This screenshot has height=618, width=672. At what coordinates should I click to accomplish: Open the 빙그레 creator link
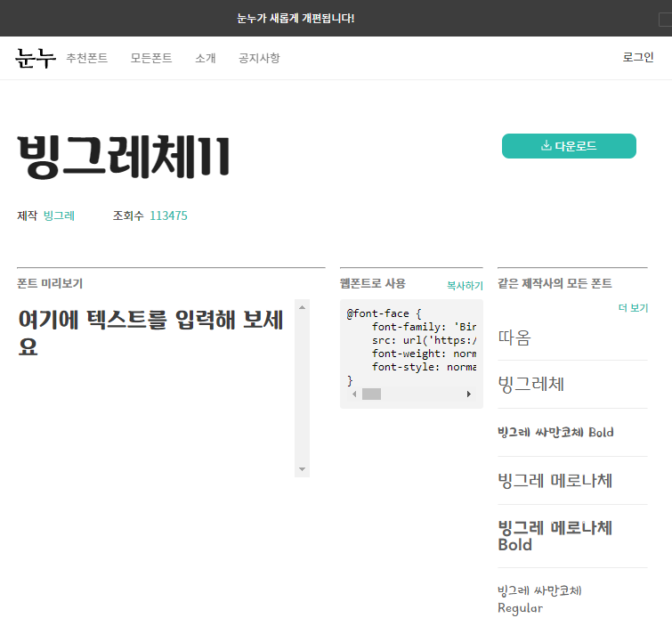click(59, 215)
